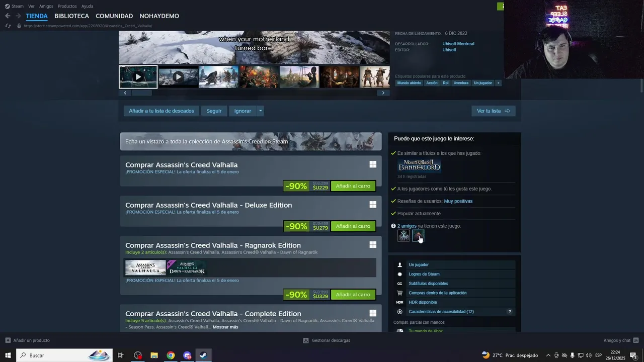Open the 2 amigos link

coord(407,226)
